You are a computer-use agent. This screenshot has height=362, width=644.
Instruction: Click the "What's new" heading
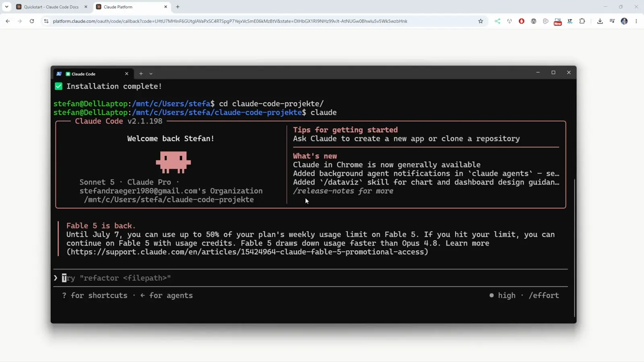315,156
